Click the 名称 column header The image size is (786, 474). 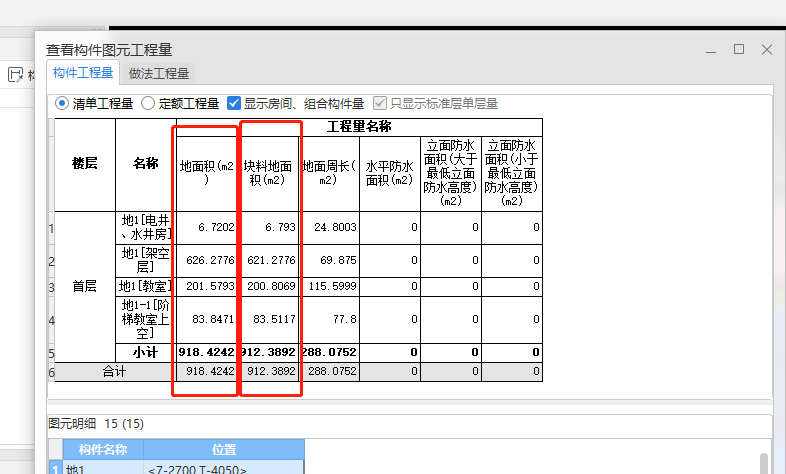pyautogui.click(x=145, y=164)
